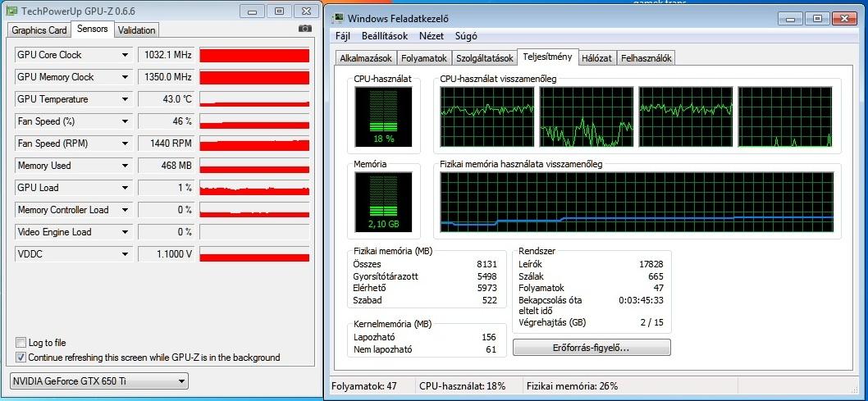This screenshot has width=868, height=401.
Task: Enable the Log to file checkbox
Action: pos(21,343)
